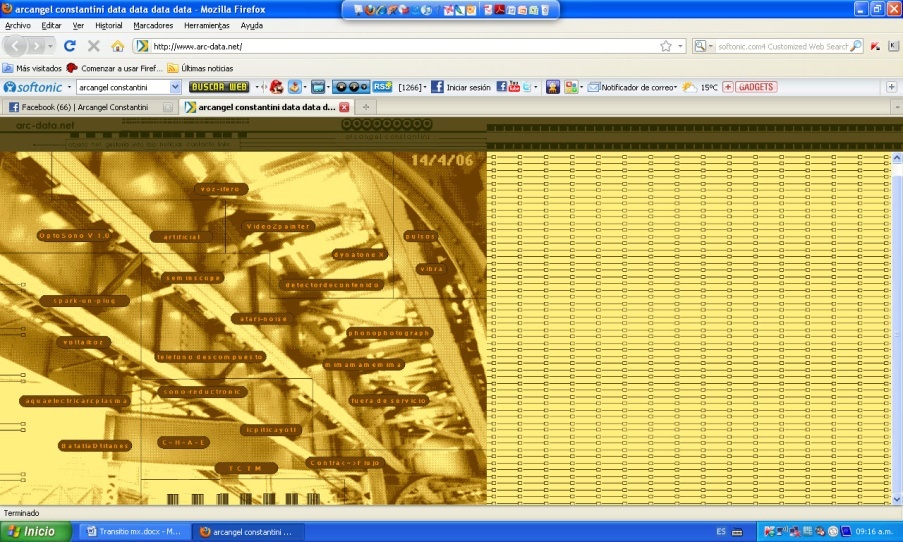903x542 pixels.
Task: Click the search magnifier icon
Action: (855, 46)
